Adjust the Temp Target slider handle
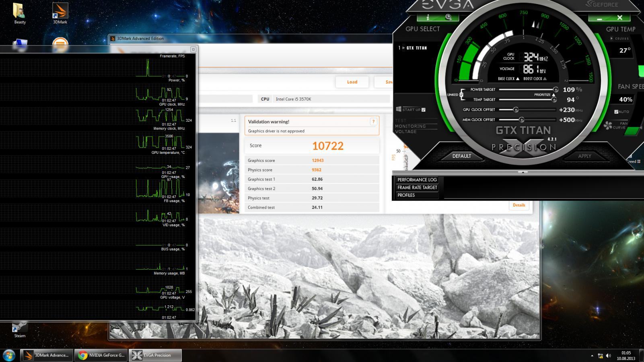Image resolution: width=644 pixels, height=362 pixels. 554,100
